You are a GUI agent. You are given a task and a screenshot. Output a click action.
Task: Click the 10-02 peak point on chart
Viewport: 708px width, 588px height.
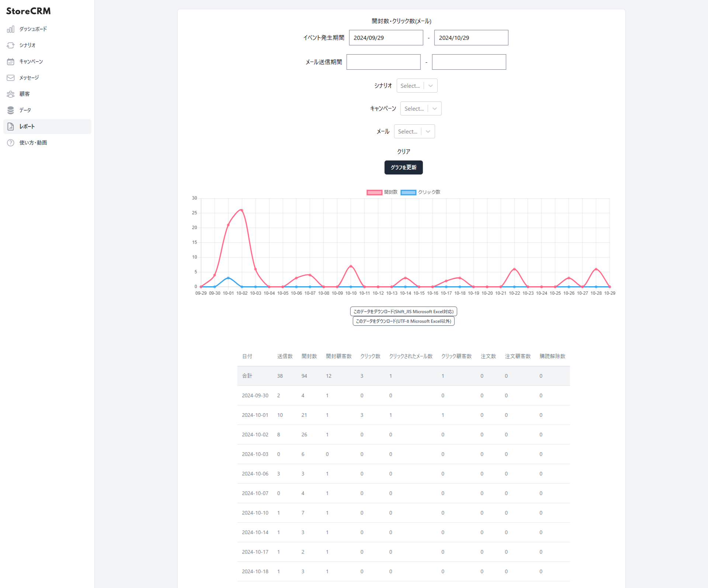tap(242, 210)
